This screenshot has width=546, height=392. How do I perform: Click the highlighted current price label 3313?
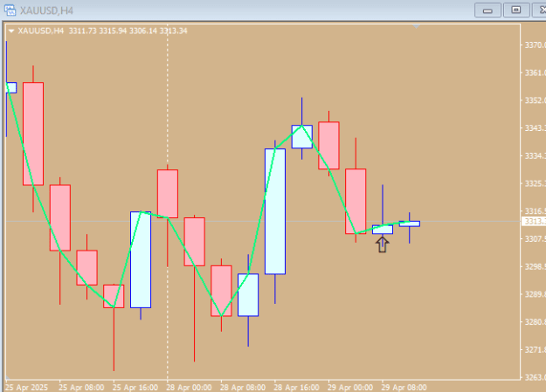534,222
